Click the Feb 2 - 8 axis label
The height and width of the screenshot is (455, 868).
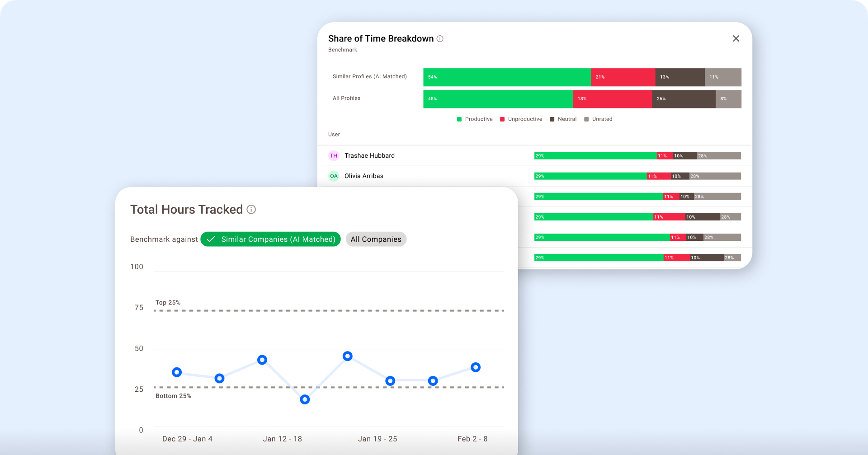(472, 439)
